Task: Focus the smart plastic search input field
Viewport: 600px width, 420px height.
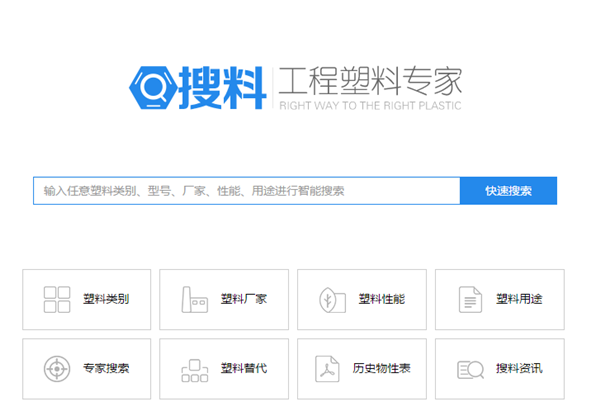Action: coord(246,191)
